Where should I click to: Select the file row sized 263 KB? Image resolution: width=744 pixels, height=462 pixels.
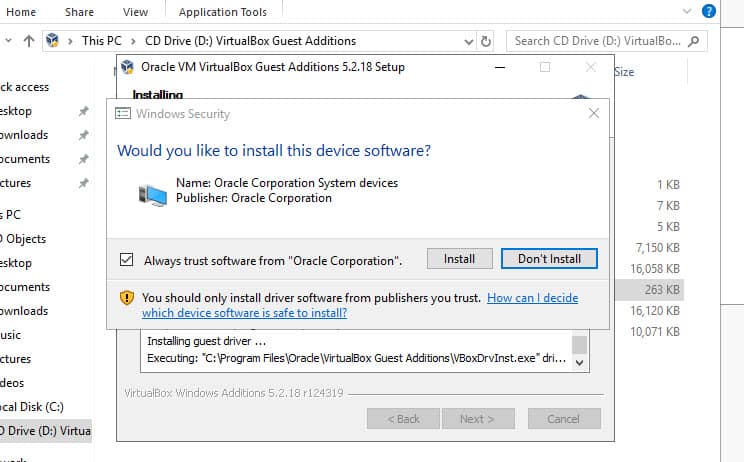click(x=650, y=289)
